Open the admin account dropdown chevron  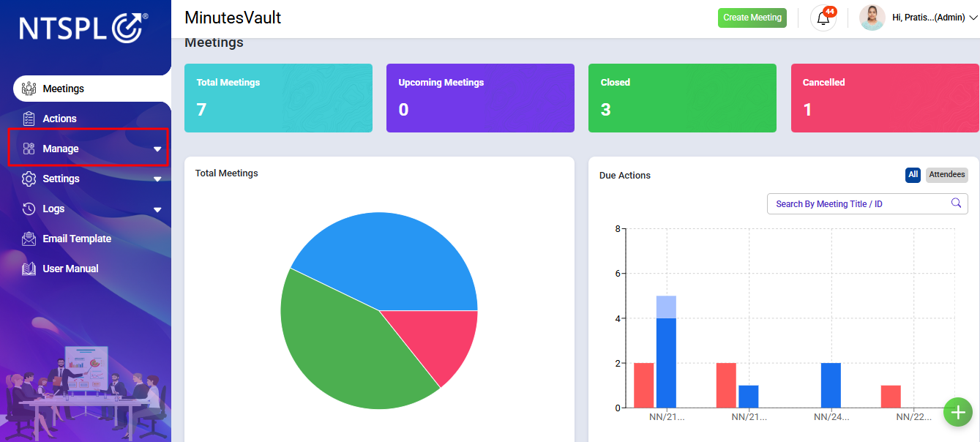coord(973,18)
